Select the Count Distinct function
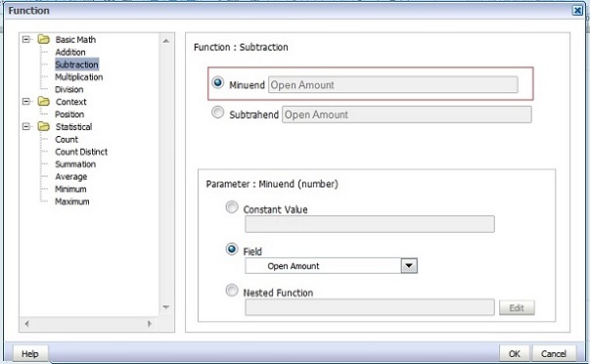 coord(81,152)
